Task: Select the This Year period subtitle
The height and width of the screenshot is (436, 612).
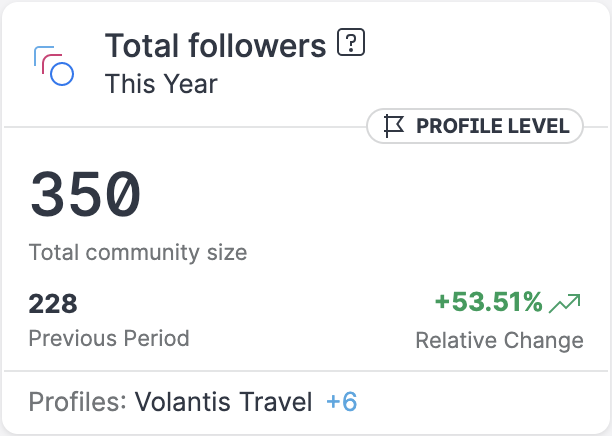Action: [161, 83]
